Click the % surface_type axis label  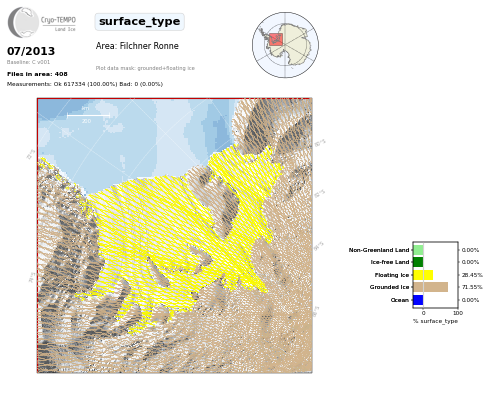(435, 321)
